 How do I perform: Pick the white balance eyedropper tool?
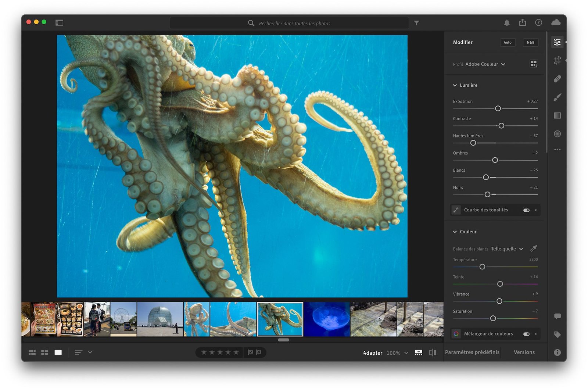pyautogui.click(x=534, y=248)
